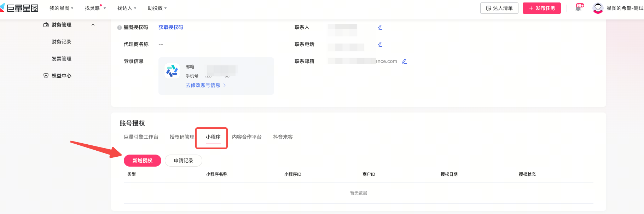This screenshot has width=644, height=214.
Task: Open the 找灵感 dropdown menu
Action: [x=95, y=8]
